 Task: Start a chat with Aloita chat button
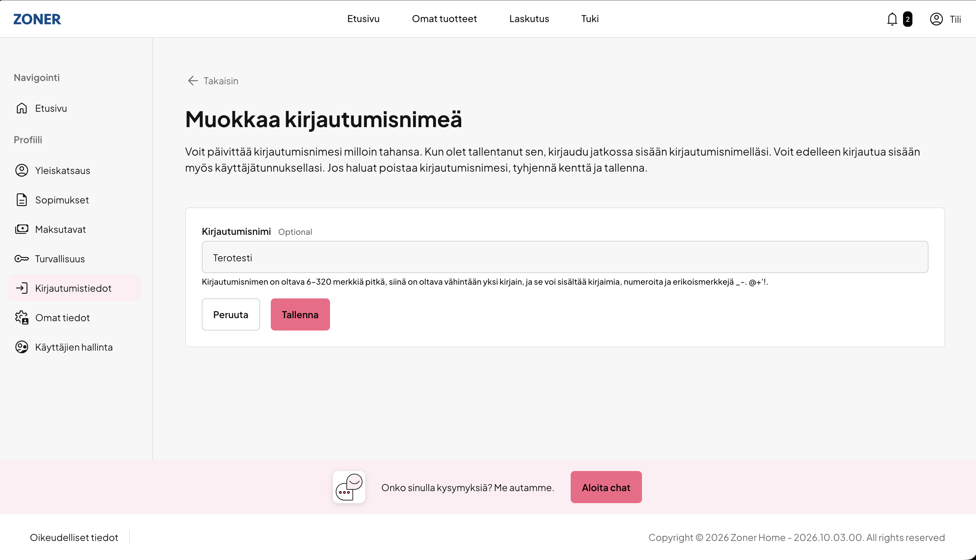pos(606,487)
